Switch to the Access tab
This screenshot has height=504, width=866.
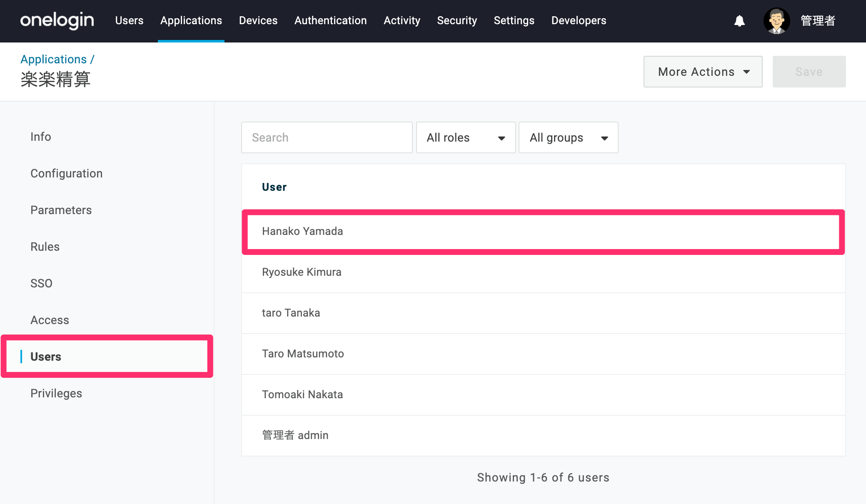(50, 320)
